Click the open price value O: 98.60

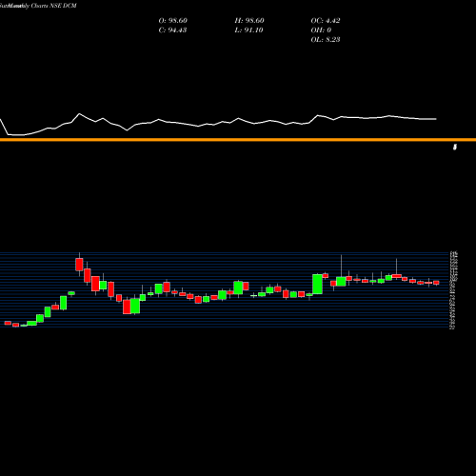173,21
